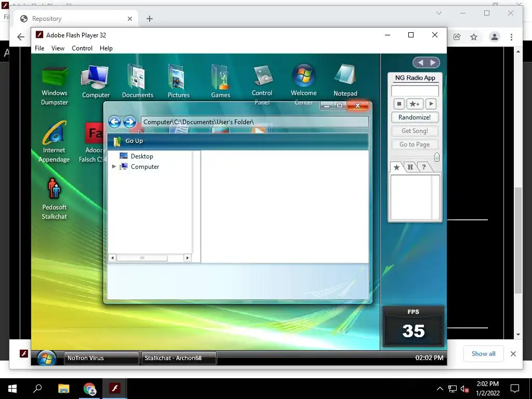Click the browser back arrow

point(21,37)
